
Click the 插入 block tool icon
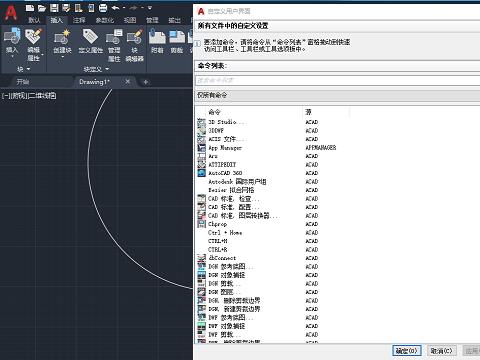coord(12,36)
